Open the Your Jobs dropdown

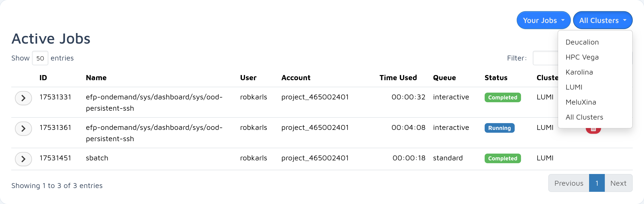point(543,20)
